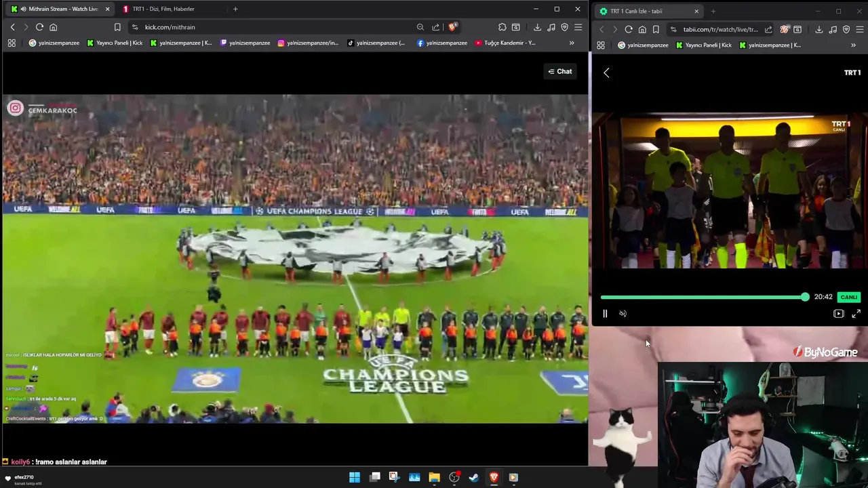
Task: Click the Kick video stream player
Action: [295, 259]
